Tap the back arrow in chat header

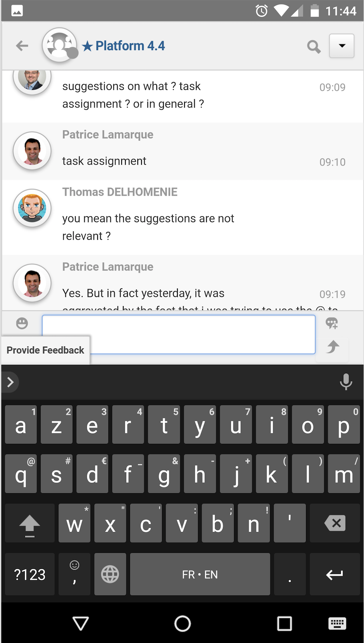click(22, 46)
